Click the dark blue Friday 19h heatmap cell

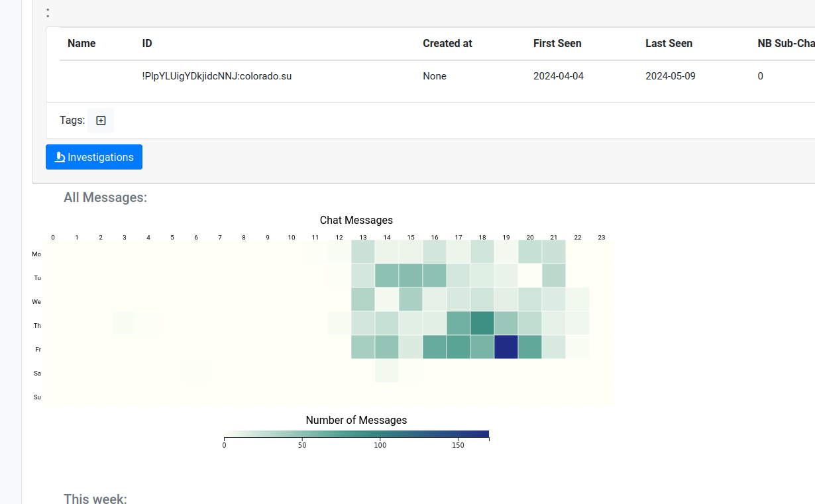coord(506,347)
